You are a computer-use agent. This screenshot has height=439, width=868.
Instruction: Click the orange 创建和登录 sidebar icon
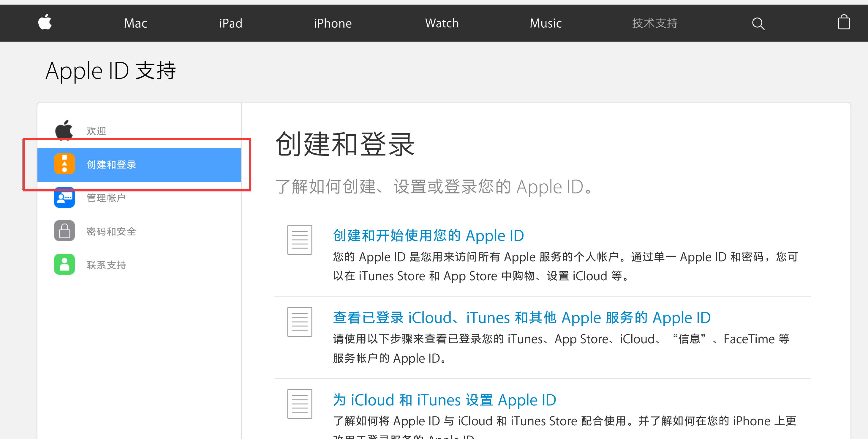(x=64, y=164)
